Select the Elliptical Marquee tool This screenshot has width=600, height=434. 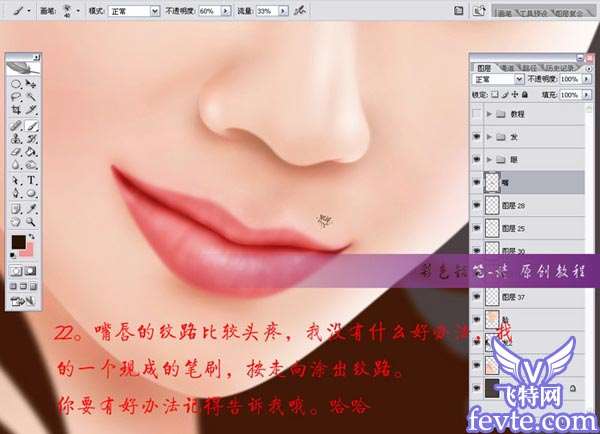click(16, 83)
